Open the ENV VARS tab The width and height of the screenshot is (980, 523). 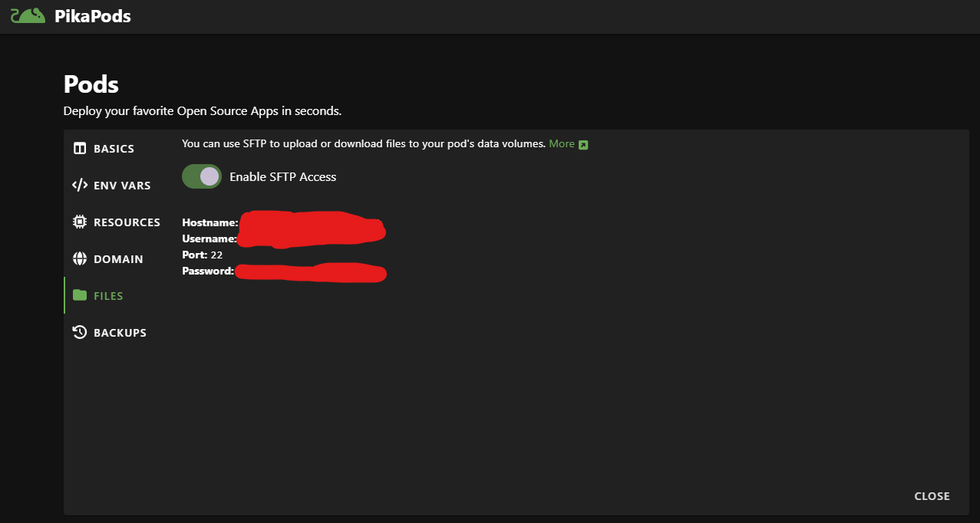click(x=122, y=186)
